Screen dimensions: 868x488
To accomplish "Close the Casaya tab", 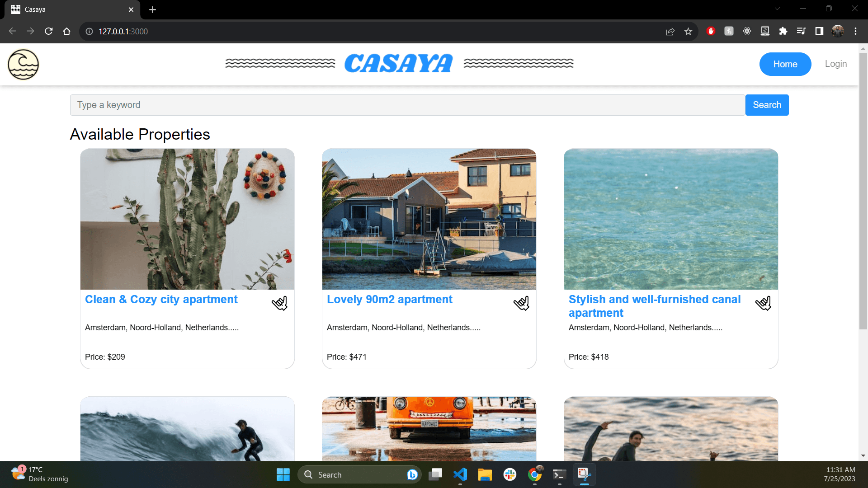I will [x=131, y=9].
